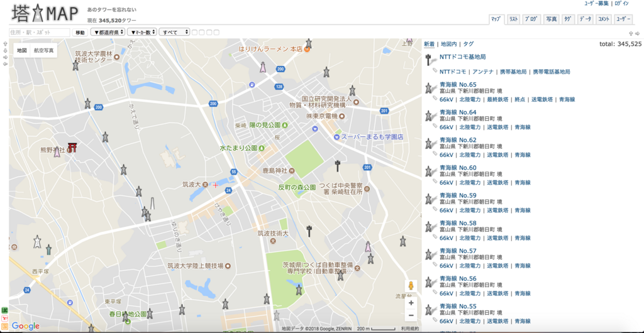Open the ユーザー tab
644x333 pixels.
click(x=623, y=19)
